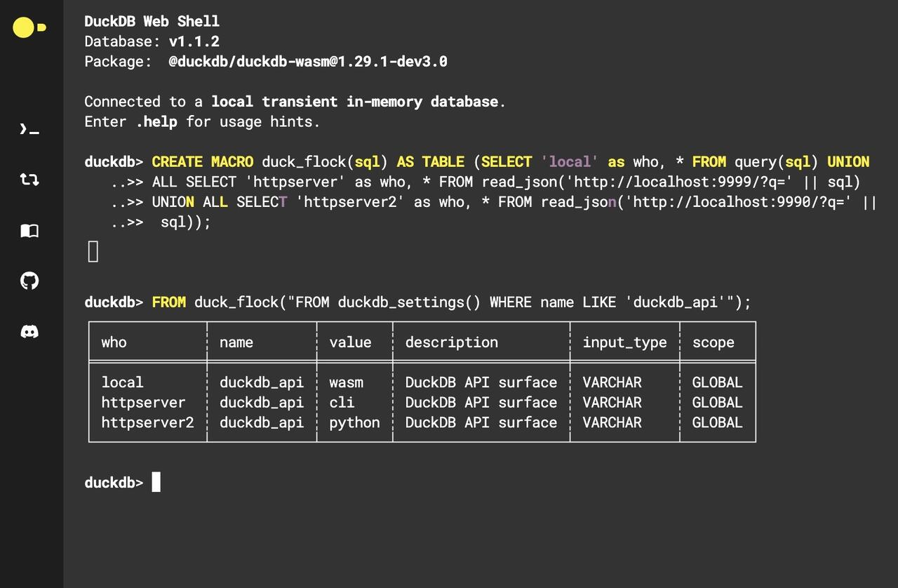Click the duckdb-wasm package name text

[x=308, y=62]
